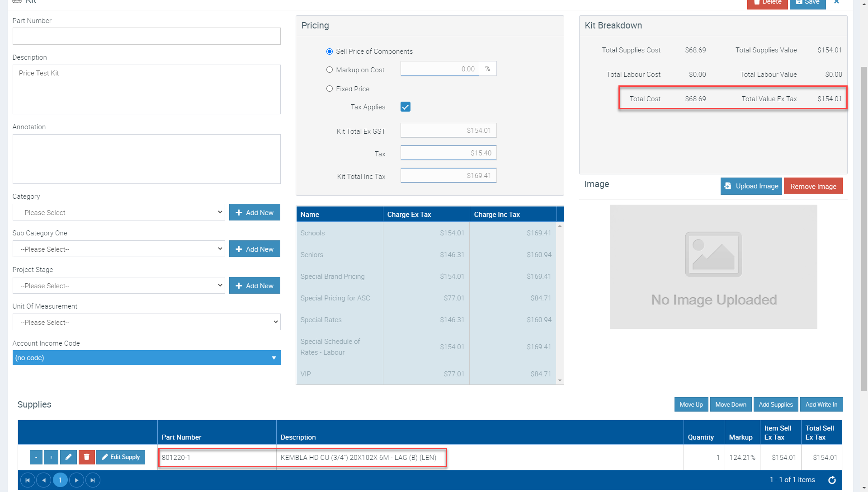
Task: Open the Unit Of Measurement dropdown
Action: click(x=146, y=322)
